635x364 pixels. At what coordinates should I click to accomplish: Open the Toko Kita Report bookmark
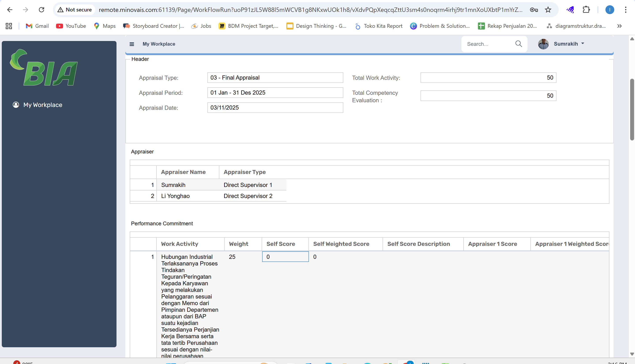tap(379, 26)
